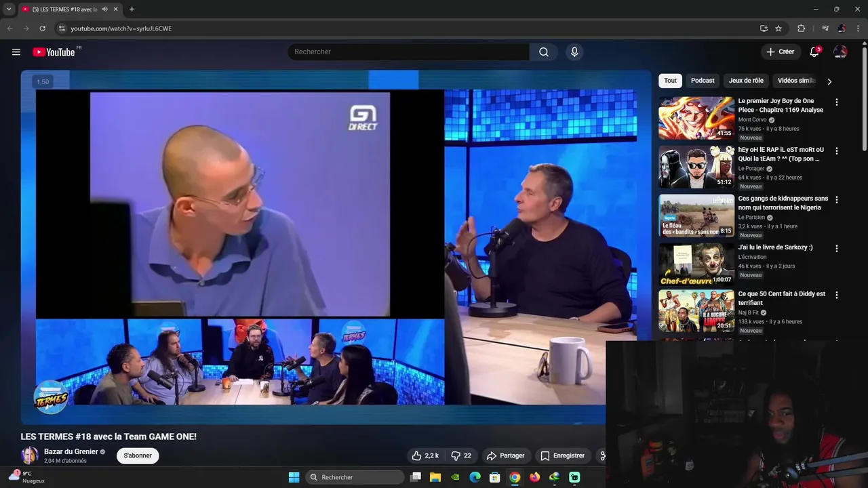Image resolution: width=868 pixels, height=488 pixels.
Task: Start voice search with the microphone
Action: [x=574, y=52]
